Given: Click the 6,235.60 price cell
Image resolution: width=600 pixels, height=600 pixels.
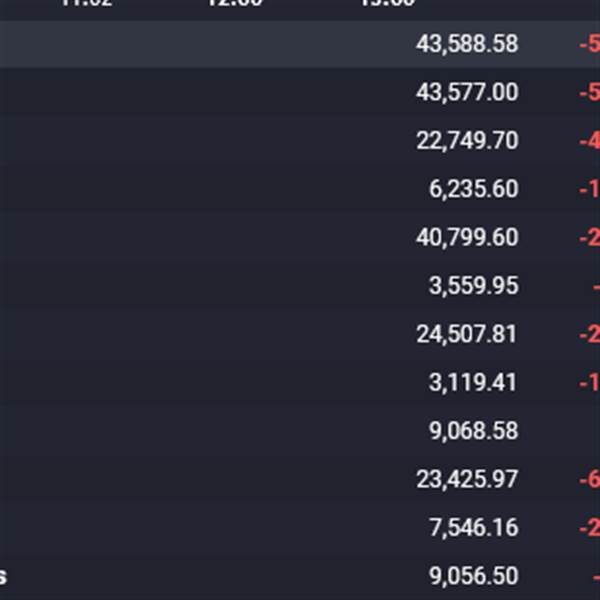Looking at the screenshot, I should click(x=474, y=189).
